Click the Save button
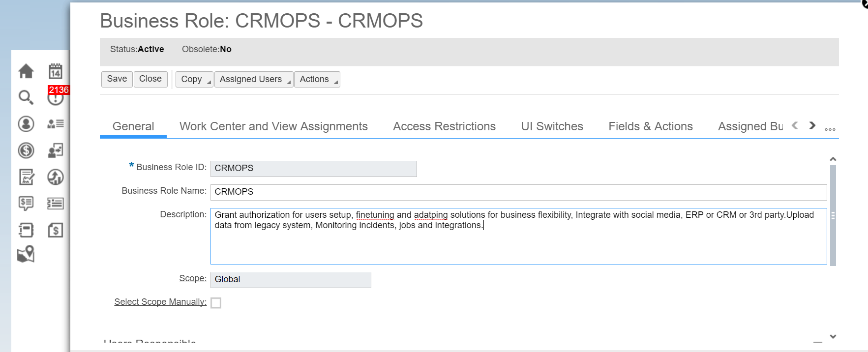The width and height of the screenshot is (868, 352). click(117, 79)
